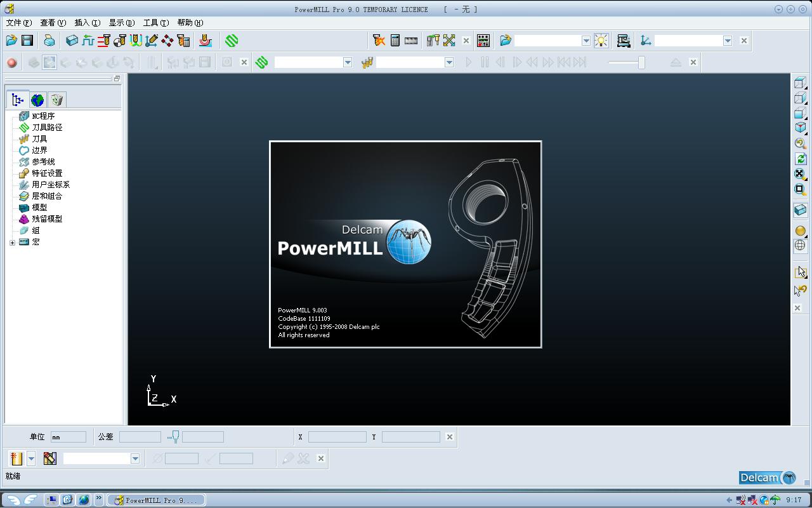Image resolution: width=812 pixels, height=508 pixels.
Task: Select 用户坐标系 in the explorer tree
Action: [x=51, y=185]
